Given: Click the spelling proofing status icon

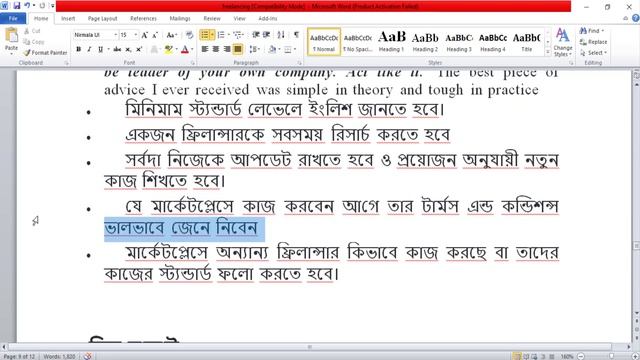Looking at the screenshot, I should [87, 356].
